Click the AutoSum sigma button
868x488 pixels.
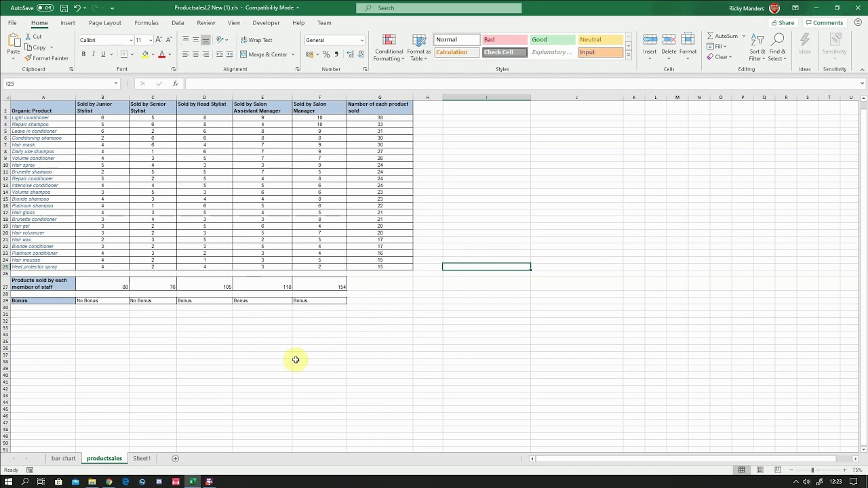point(723,36)
